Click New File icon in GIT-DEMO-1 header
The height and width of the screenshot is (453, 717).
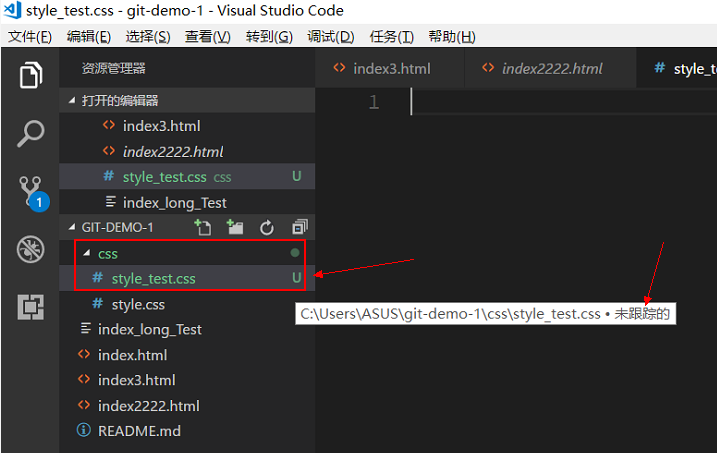click(203, 227)
